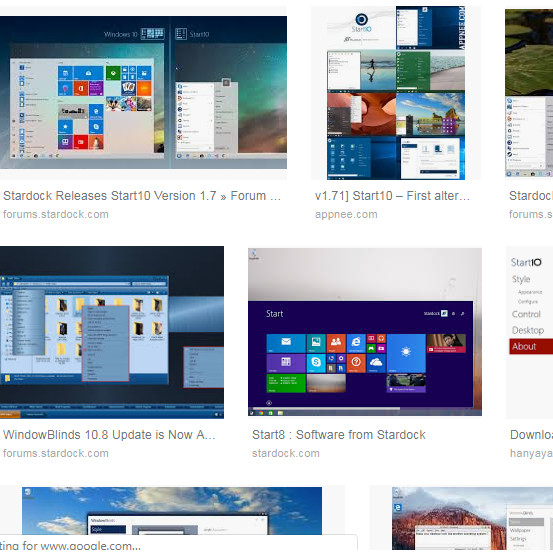
Task: Click the 'Stardock Releases Start10 Version 1.7' title
Action: click(x=142, y=196)
